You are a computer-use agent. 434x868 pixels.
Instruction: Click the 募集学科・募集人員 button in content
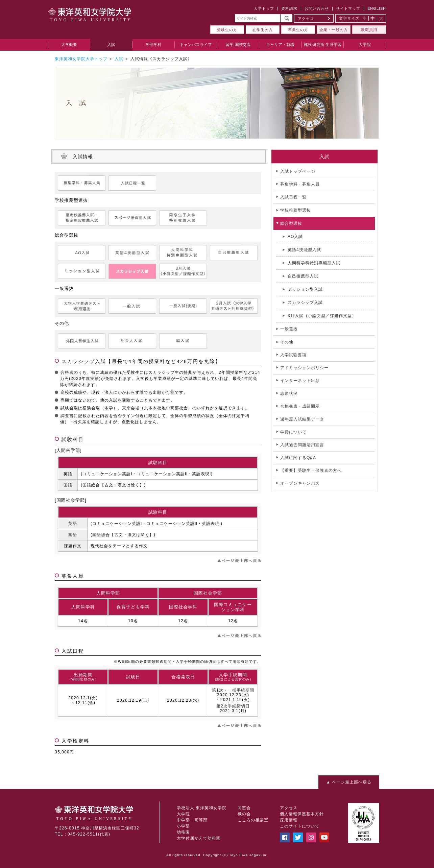(x=81, y=183)
